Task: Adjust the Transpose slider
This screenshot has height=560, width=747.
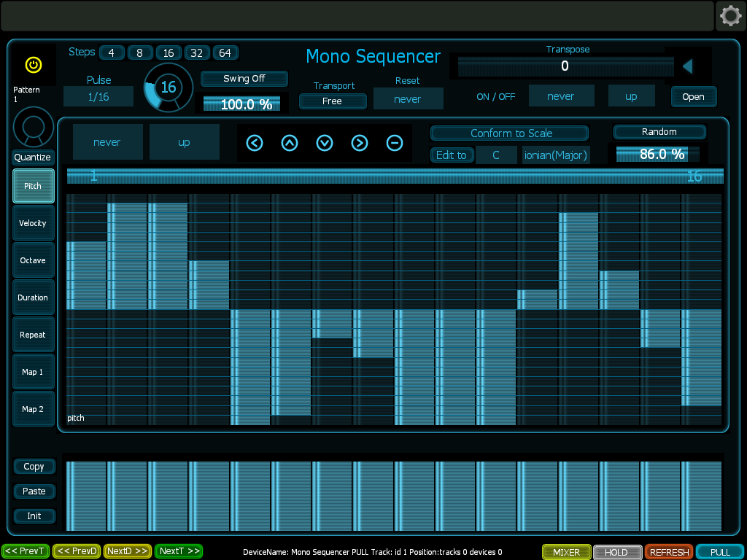Action: click(565, 66)
